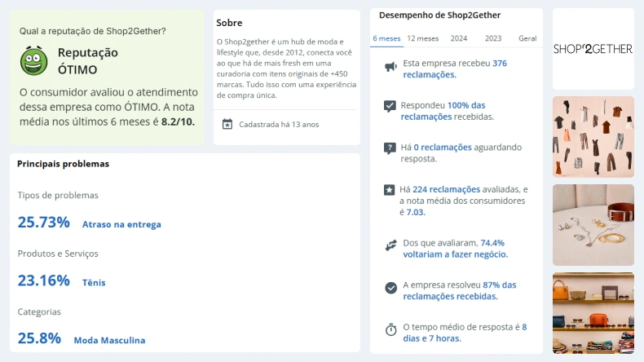644x362 pixels.
Task: Click the Shop2Gether logo image
Action: click(593, 49)
